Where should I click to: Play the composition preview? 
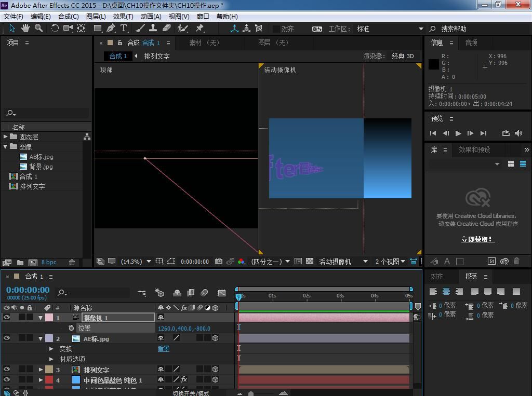[x=458, y=133]
